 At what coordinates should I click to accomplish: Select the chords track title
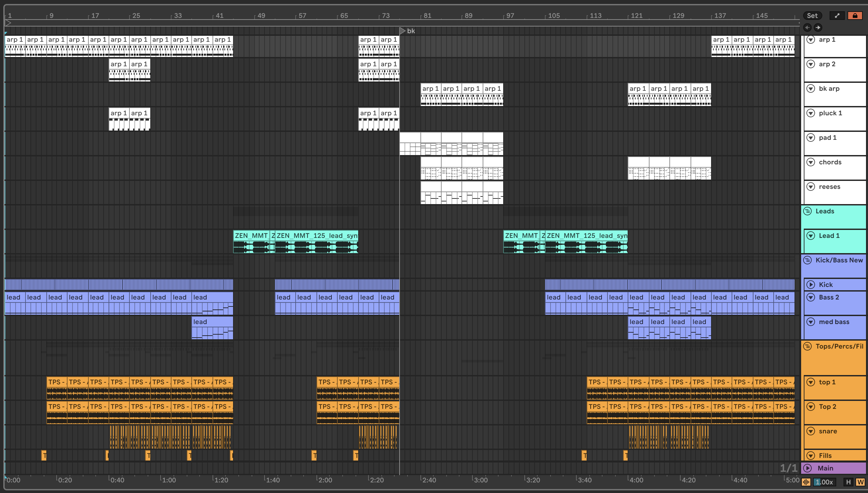830,162
